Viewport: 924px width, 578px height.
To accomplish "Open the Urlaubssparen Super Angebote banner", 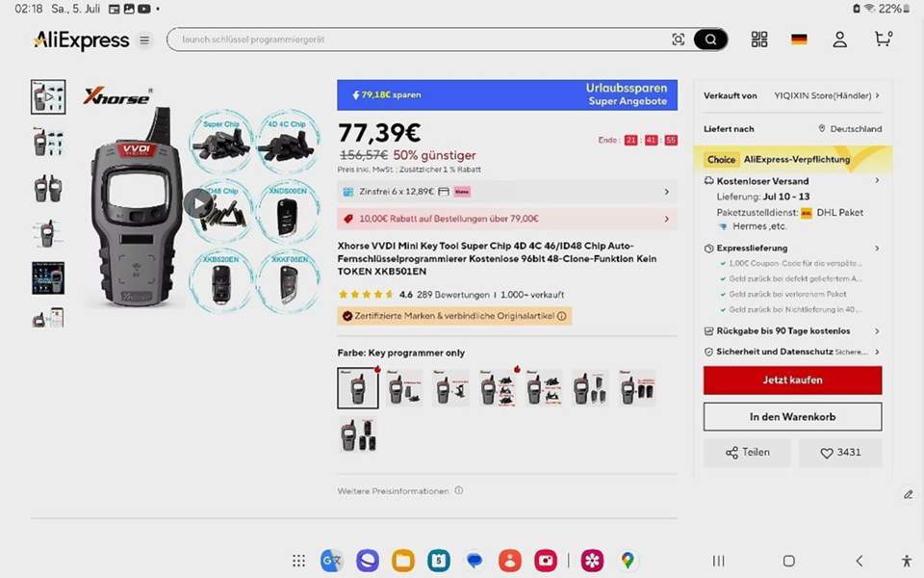I will 507,95.
